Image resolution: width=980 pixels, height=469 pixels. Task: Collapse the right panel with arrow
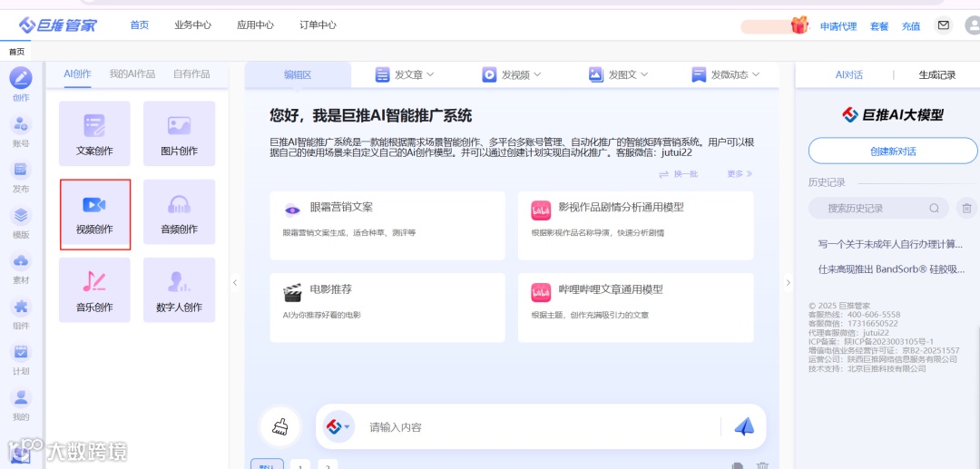(788, 282)
